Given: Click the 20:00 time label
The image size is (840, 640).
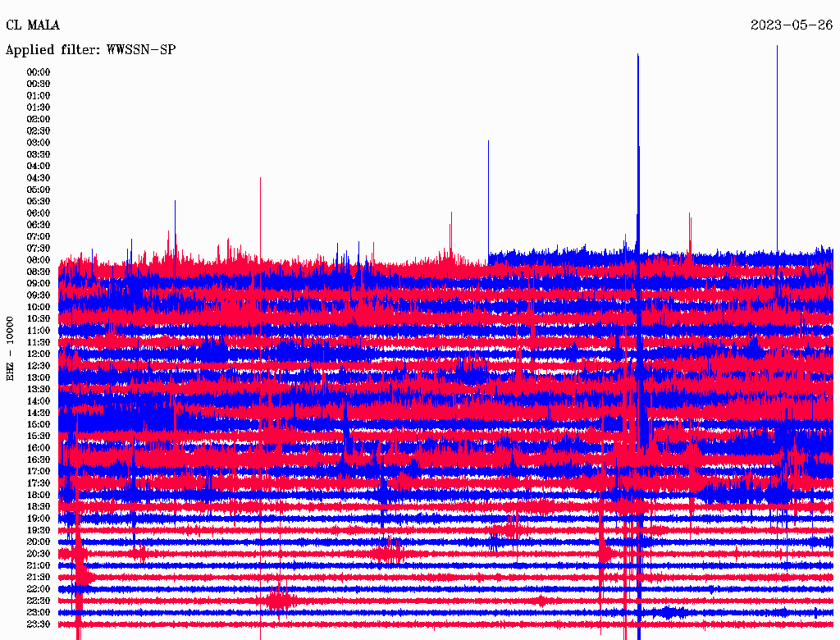Looking at the screenshot, I should [x=39, y=542].
